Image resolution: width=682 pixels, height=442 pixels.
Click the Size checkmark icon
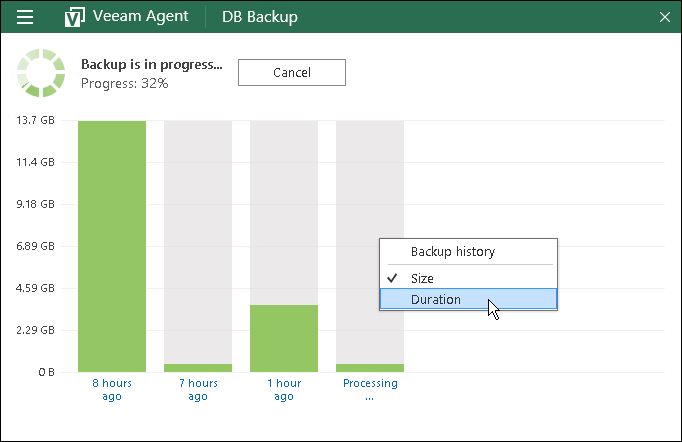pyautogui.click(x=392, y=278)
